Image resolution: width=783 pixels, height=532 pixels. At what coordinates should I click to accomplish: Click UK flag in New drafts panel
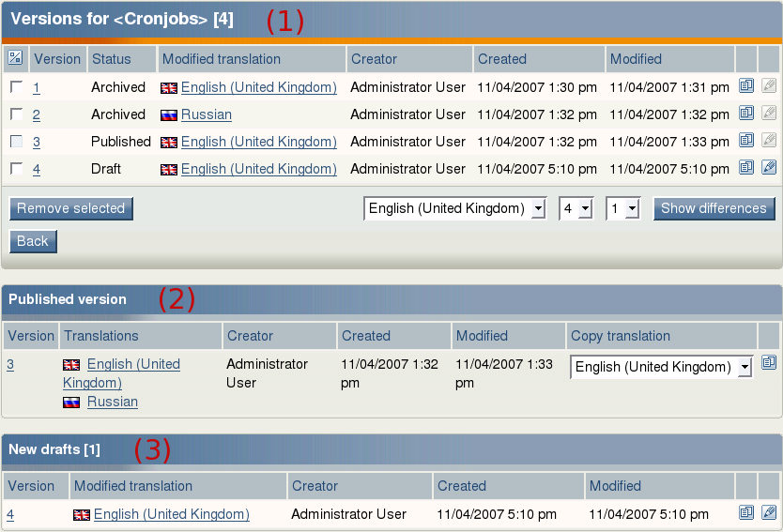coord(82,515)
